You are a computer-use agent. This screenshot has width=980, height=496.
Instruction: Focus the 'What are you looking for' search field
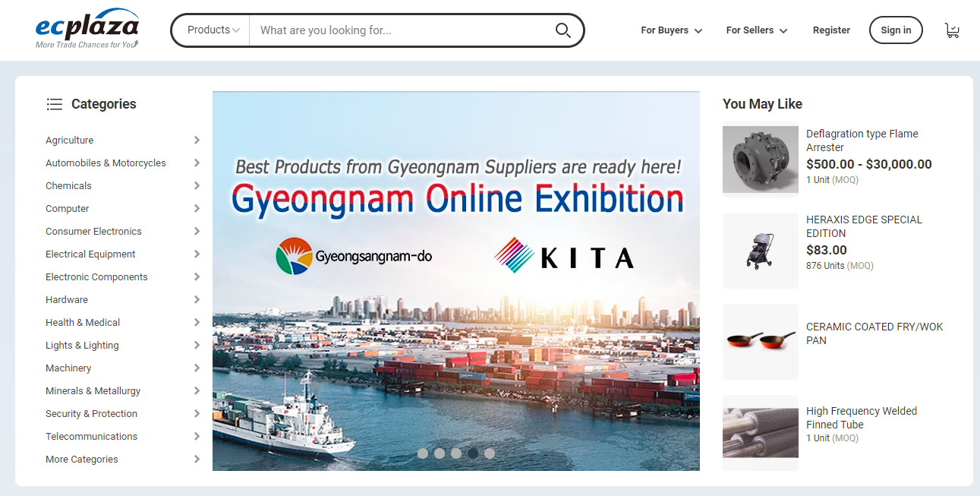[x=402, y=30]
